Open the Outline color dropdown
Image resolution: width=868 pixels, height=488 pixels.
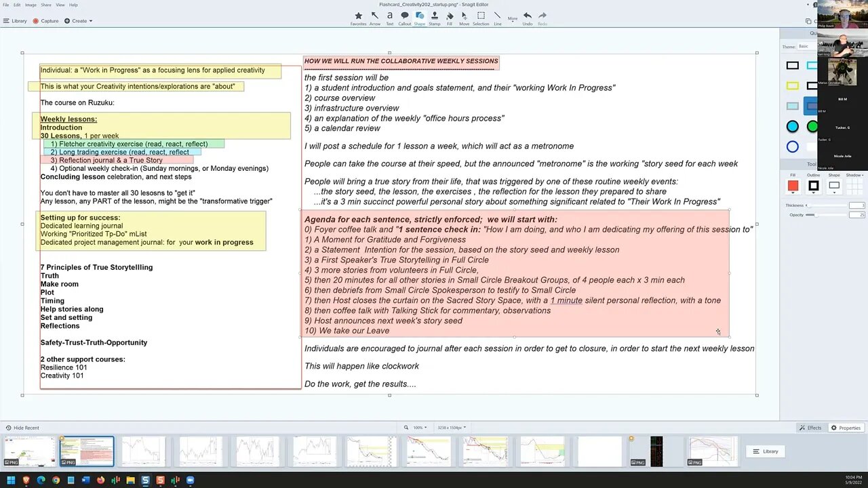813,186
